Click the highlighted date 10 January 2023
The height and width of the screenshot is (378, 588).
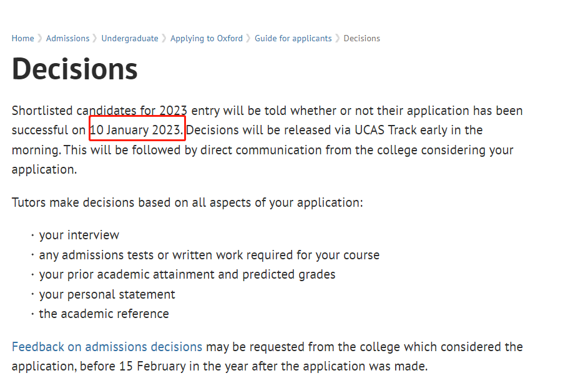coord(137,130)
